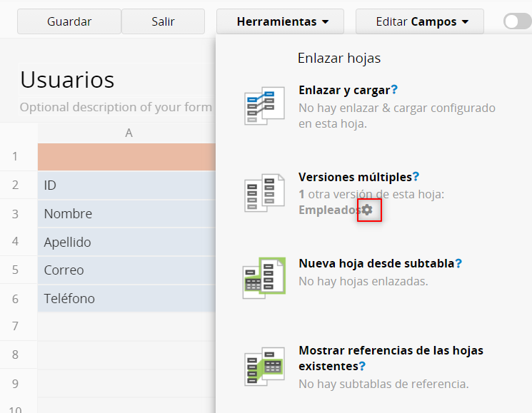
Task: Open help mark beside Versiones múltiples
Action: tap(416, 177)
